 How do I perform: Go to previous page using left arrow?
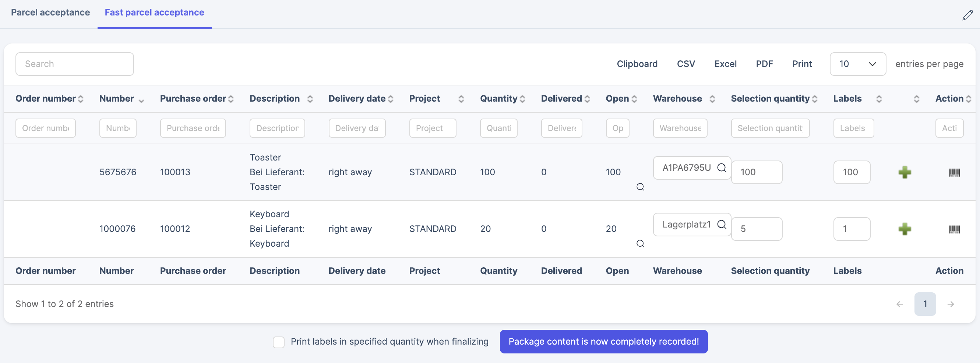899,304
